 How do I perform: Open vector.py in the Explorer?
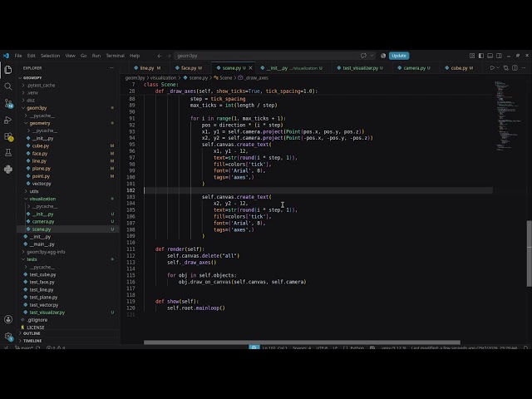42,184
